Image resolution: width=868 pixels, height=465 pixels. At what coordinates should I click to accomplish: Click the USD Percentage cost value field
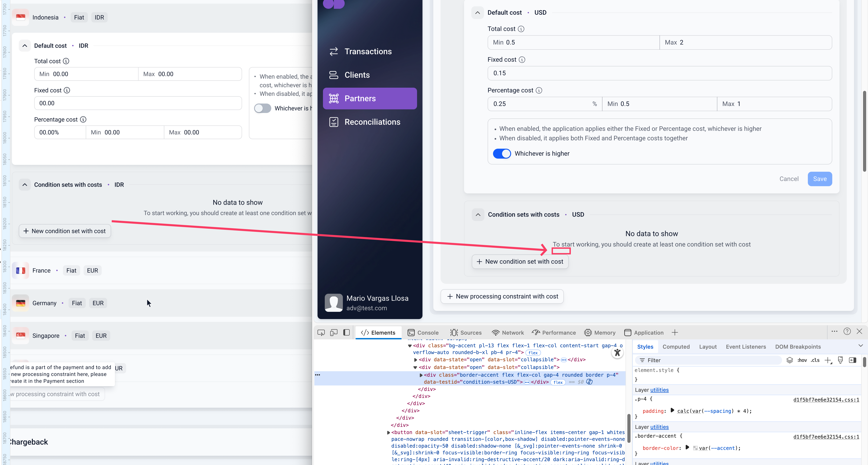545,104
